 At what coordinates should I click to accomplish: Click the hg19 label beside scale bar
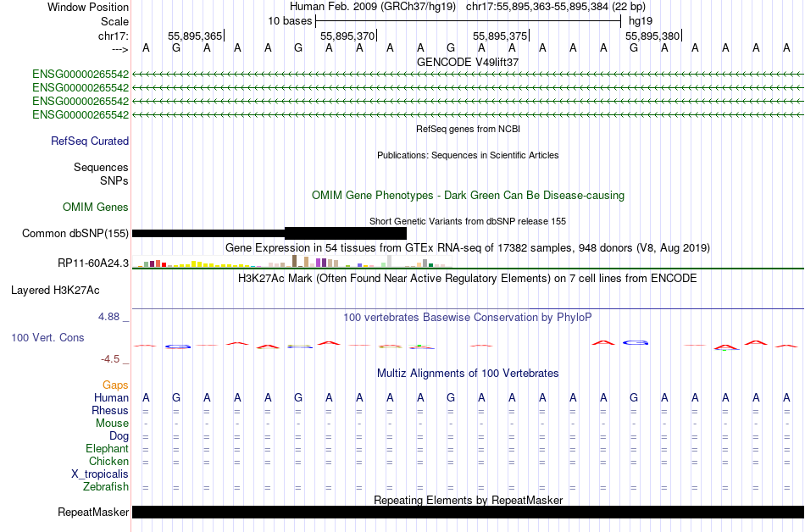tap(641, 21)
